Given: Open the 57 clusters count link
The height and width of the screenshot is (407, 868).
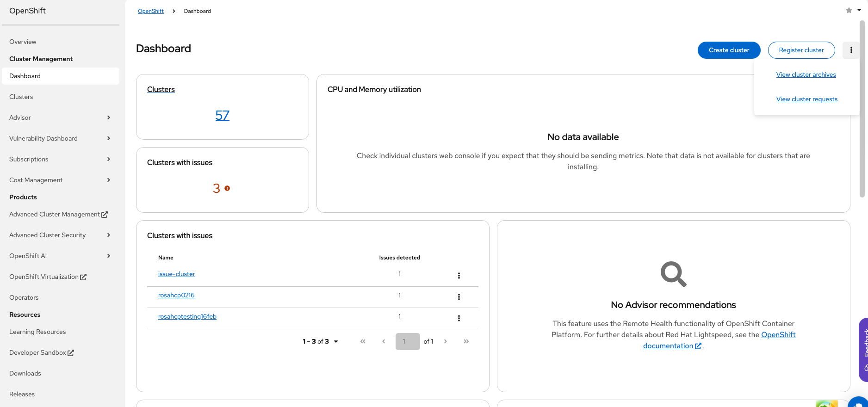Looking at the screenshot, I should click(x=222, y=115).
